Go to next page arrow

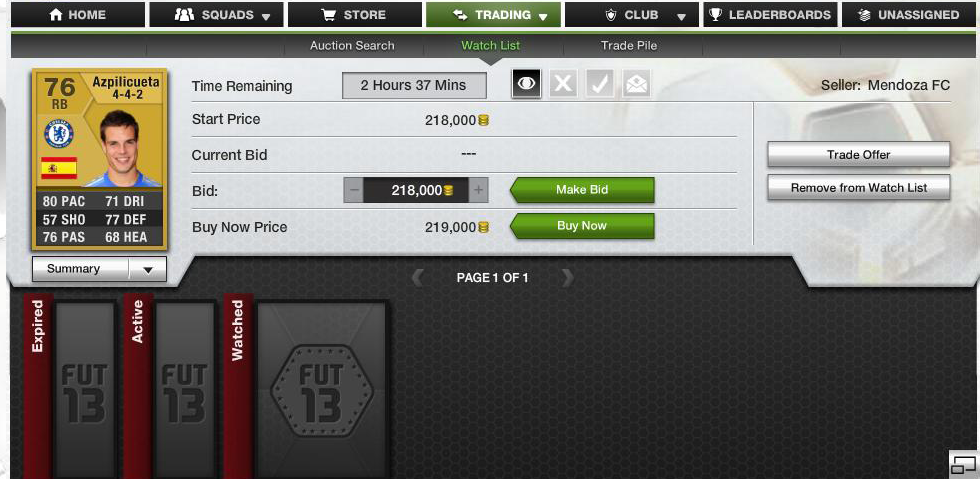[x=566, y=278]
